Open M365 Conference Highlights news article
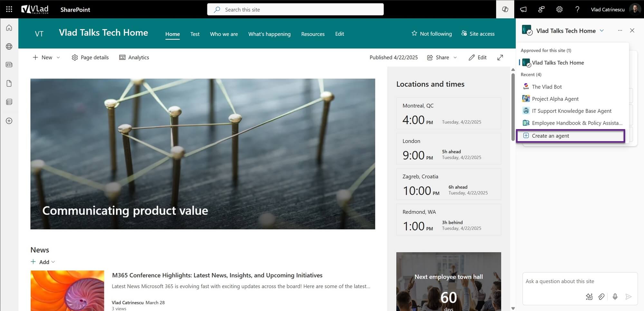This screenshot has height=311, width=644. 217,275
